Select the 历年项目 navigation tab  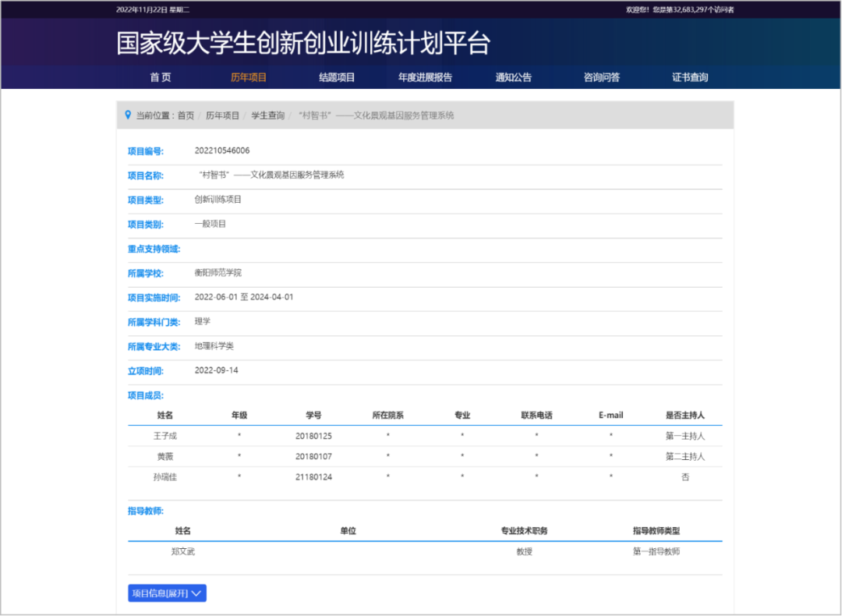(x=249, y=77)
